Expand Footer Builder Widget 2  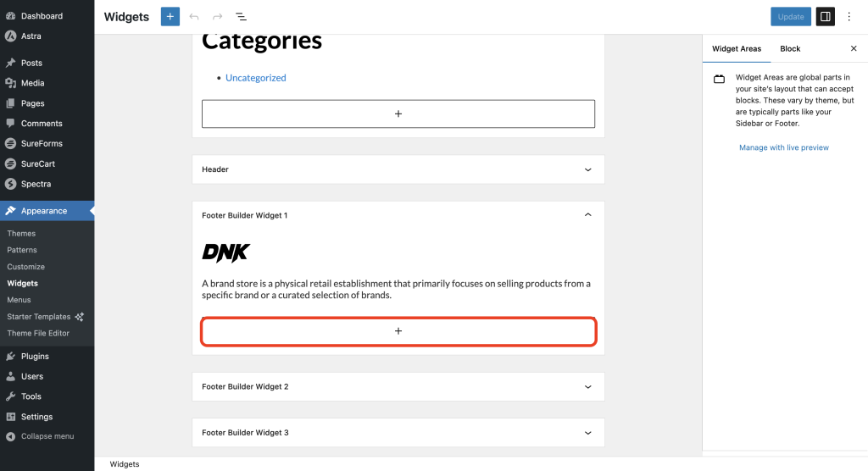click(x=588, y=387)
